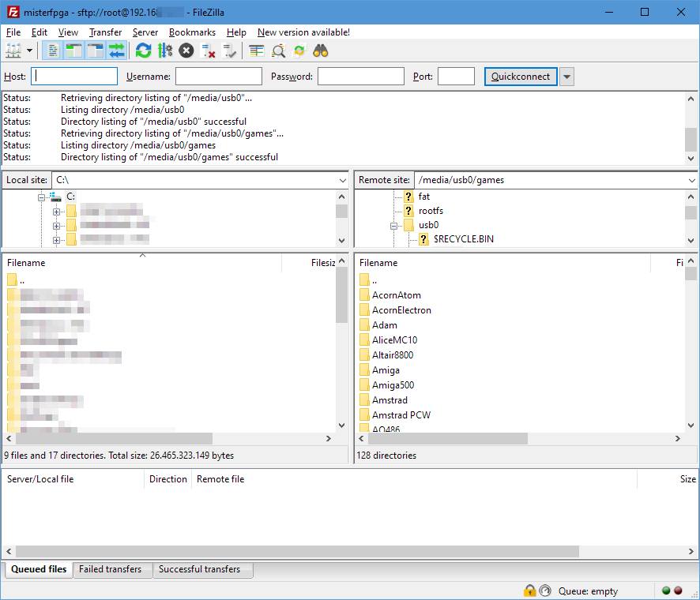Click into the Port field

coord(456,77)
